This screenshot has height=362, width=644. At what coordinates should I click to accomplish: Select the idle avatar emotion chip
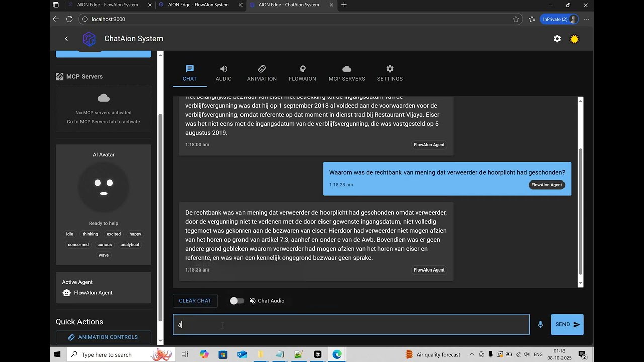[70, 234]
